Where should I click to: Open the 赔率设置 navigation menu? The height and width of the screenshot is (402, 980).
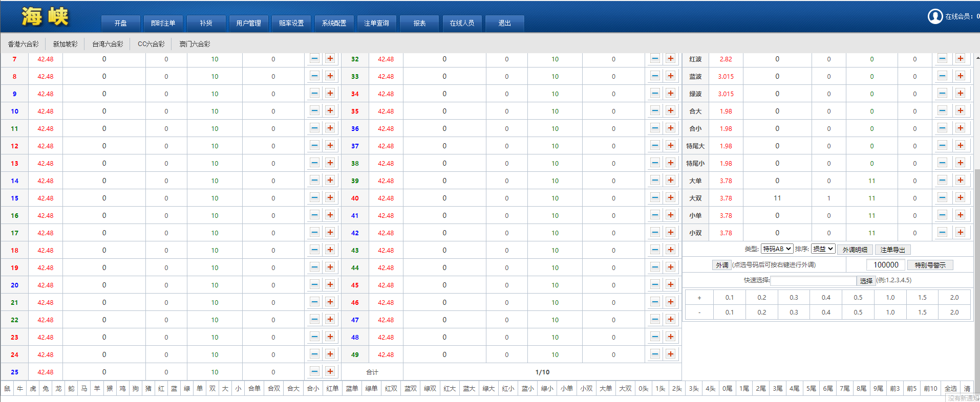(x=291, y=24)
